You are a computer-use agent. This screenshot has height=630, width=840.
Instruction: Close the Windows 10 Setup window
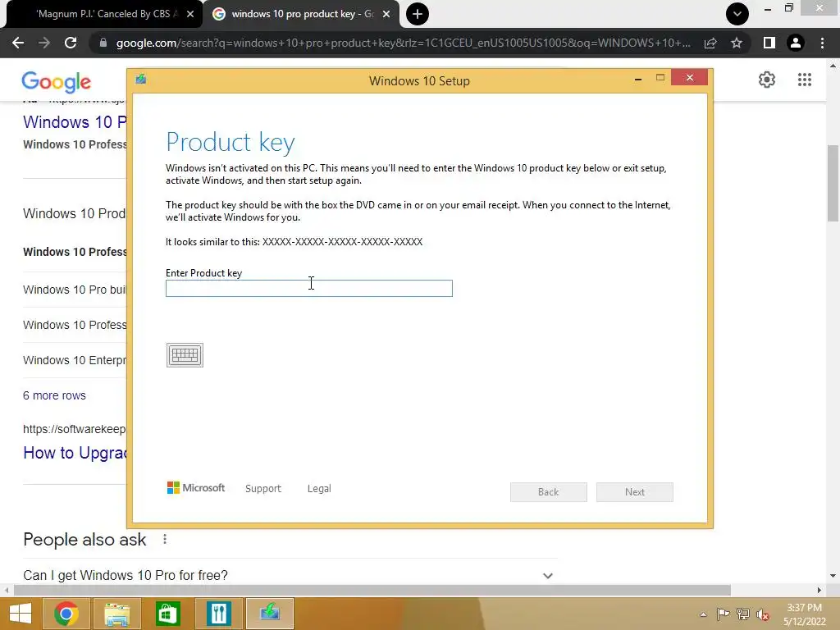pyautogui.click(x=689, y=78)
